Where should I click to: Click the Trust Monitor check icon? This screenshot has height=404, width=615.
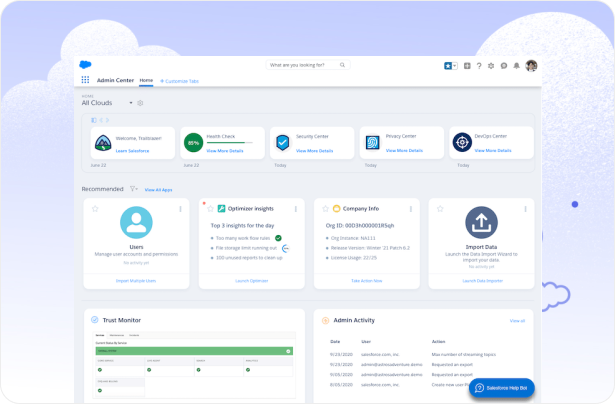coord(95,320)
